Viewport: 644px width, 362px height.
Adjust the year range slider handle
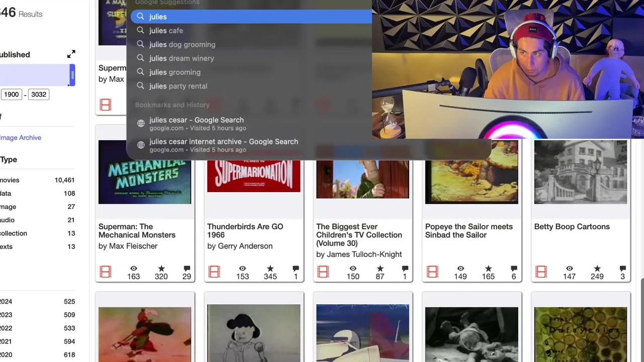click(x=72, y=75)
